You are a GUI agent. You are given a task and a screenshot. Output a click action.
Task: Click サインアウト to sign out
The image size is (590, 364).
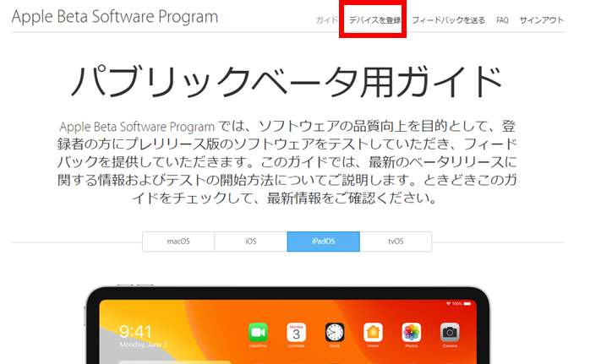(x=542, y=20)
